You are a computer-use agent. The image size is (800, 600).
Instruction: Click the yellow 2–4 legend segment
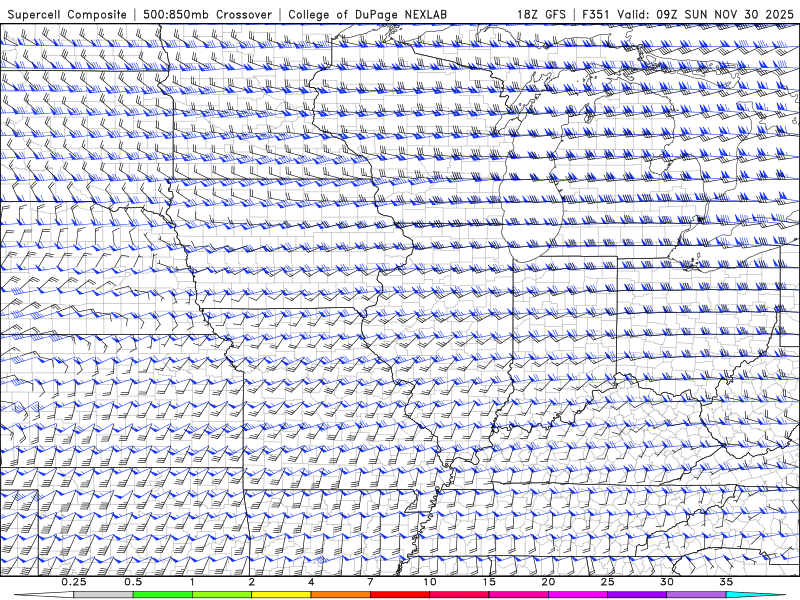click(281, 595)
